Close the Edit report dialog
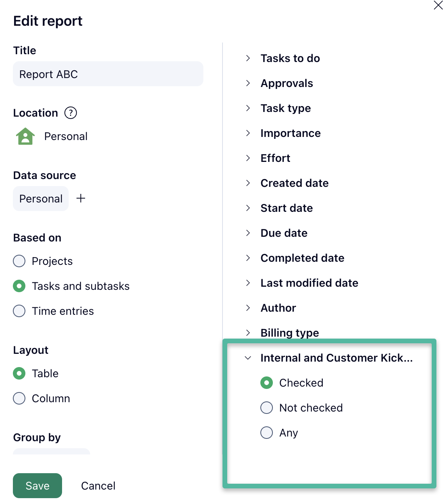Viewport: 445px width, 504px height. tap(438, 5)
